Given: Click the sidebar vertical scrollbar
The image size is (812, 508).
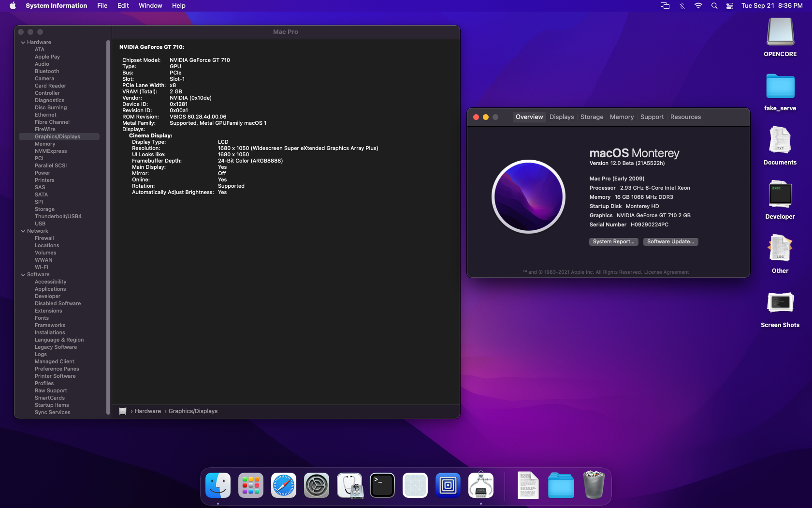Looking at the screenshot, I should [x=108, y=227].
